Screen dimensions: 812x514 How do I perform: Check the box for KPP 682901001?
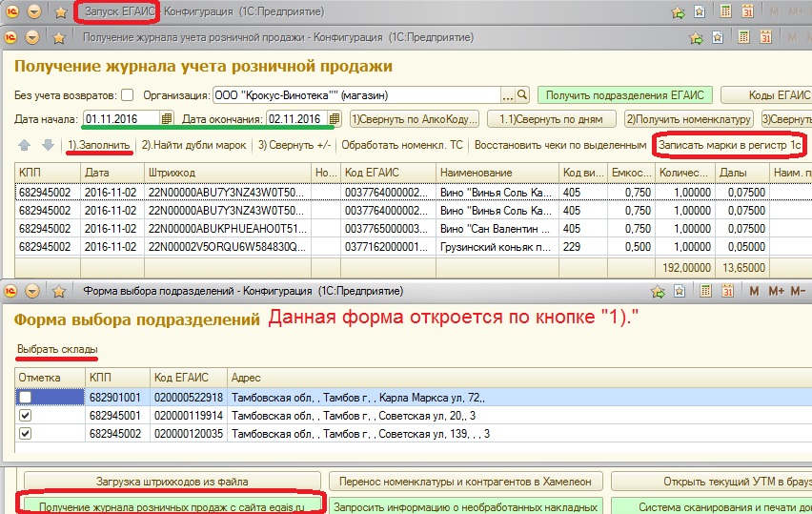pyautogui.click(x=25, y=397)
